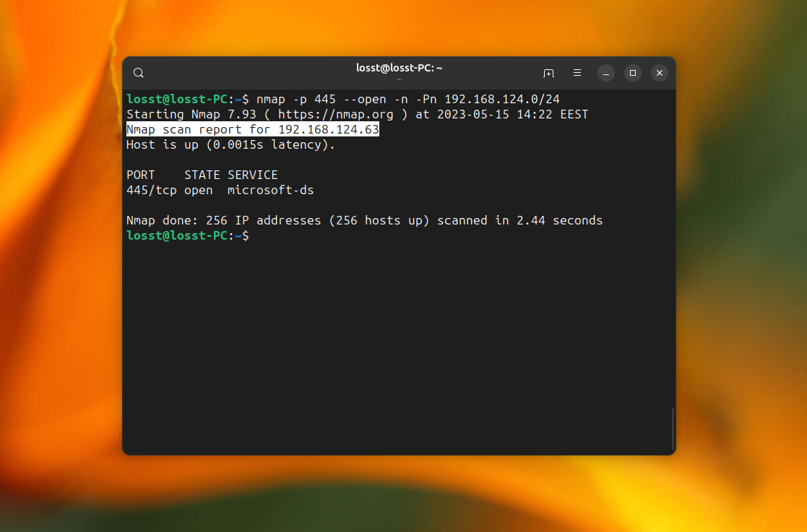The width and height of the screenshot is (807, 532).
Task: Click the highlighted 192.168.124.63 scan report line
Action: click(252, 129)
